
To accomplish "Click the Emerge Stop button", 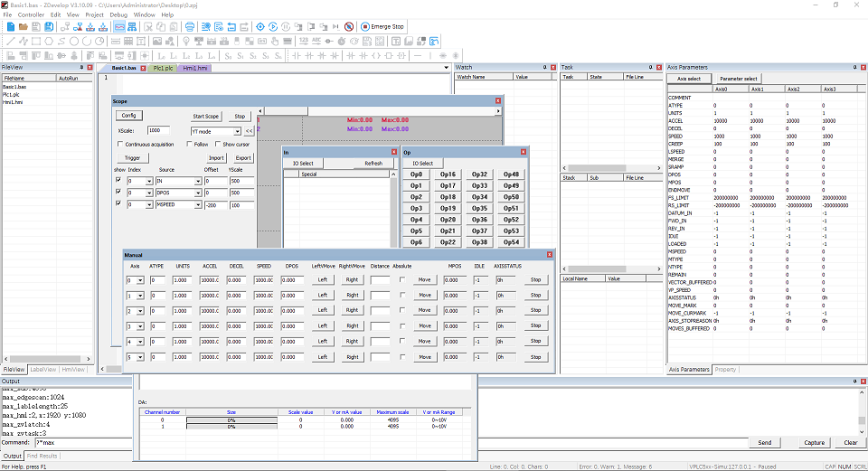I will (x=382, y=26).
